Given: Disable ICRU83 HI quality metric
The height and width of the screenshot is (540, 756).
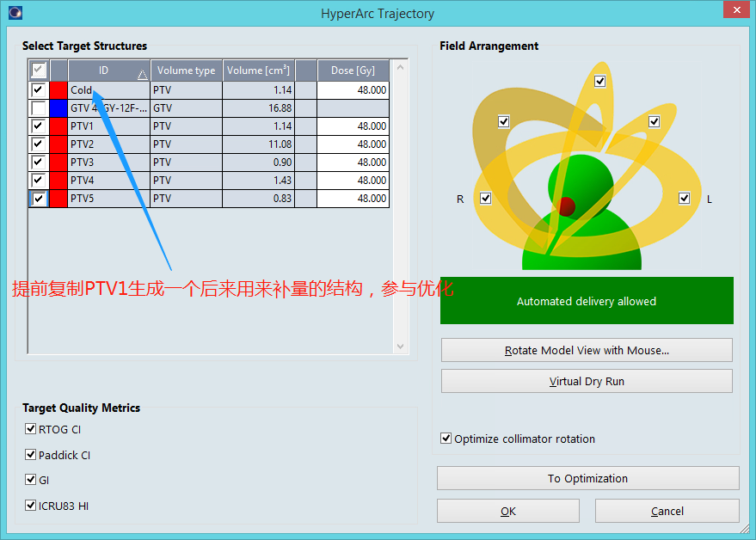Looking at the screenshot, I should 30,506.
